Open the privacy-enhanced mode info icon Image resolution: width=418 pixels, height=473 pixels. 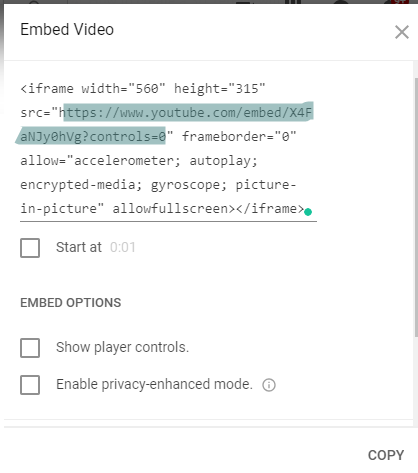(x=269, y=385)
